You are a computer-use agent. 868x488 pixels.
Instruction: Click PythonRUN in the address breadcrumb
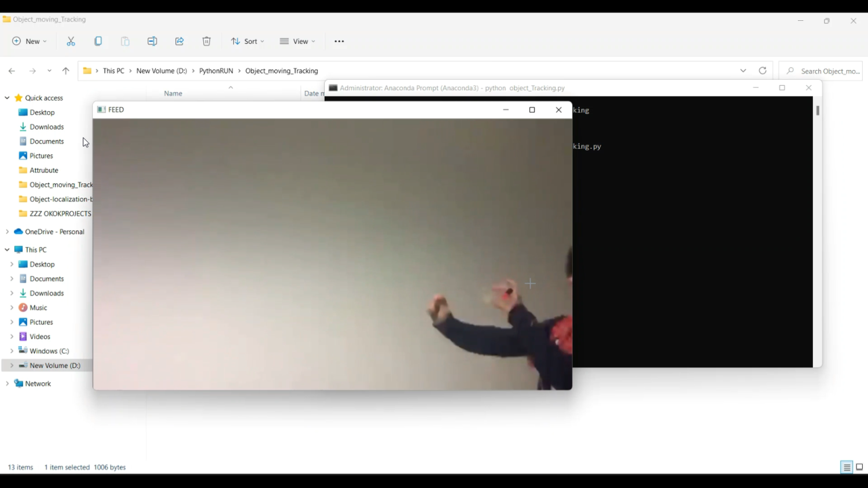[216, 71]
